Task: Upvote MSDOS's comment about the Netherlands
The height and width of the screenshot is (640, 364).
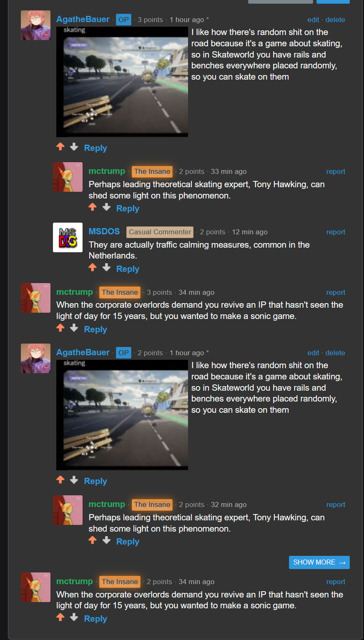Action: (93, 268)
